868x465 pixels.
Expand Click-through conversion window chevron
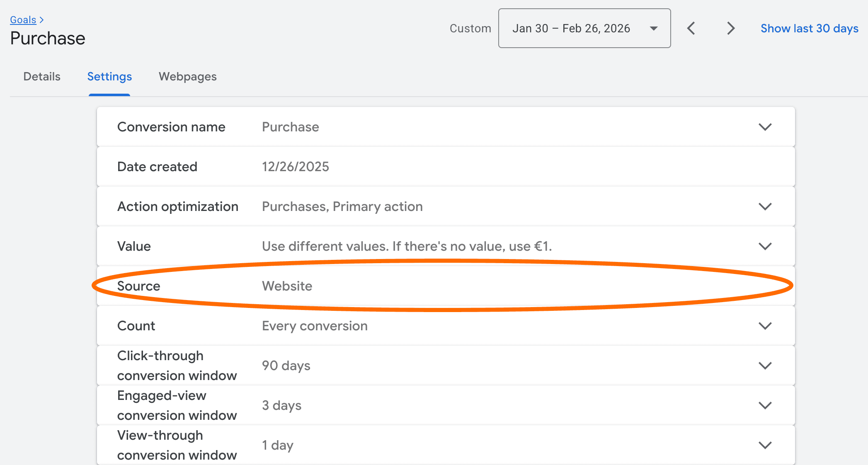pyautogui.click(x=765, y=366)
